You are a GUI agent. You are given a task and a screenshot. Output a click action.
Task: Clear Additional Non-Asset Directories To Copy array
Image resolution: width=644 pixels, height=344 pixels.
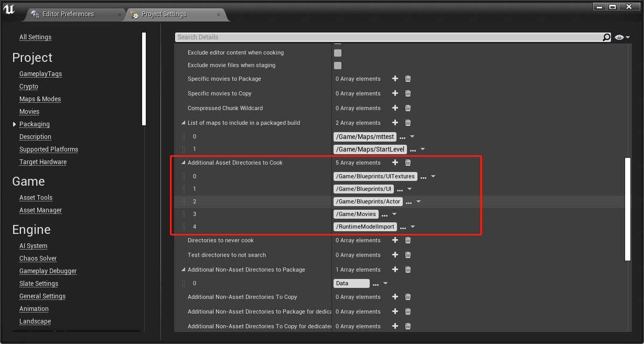408,297
